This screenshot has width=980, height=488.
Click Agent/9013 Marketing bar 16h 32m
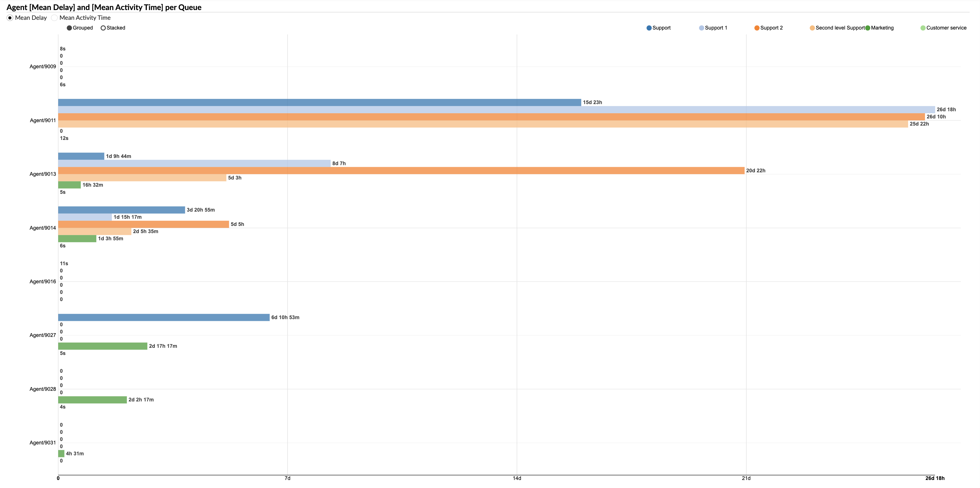[70, 185]
